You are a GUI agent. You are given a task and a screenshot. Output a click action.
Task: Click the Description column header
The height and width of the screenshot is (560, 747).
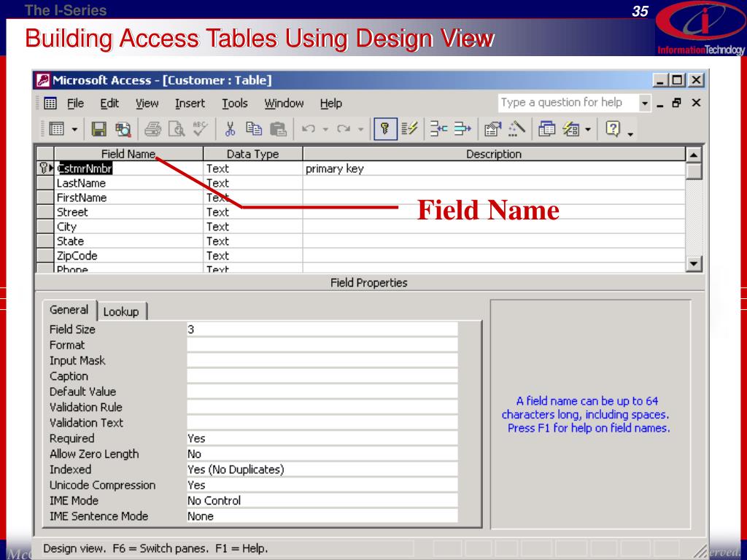(494, 154)
